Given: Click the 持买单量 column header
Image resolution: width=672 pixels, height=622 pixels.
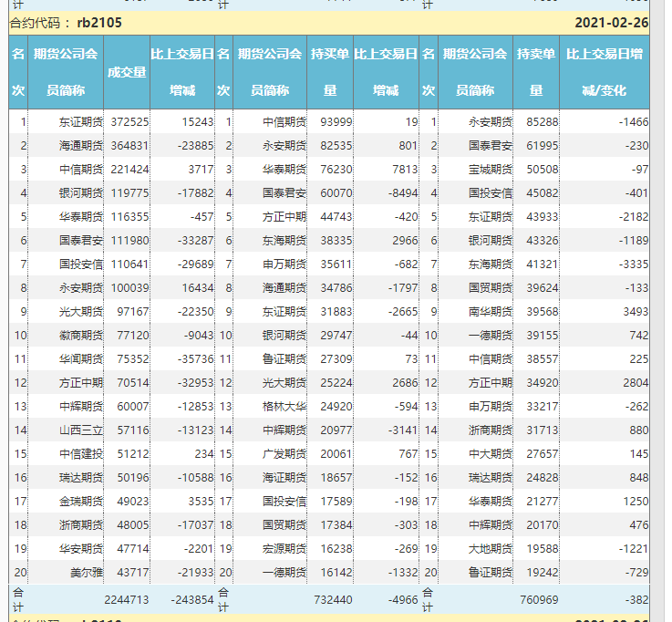Looking at the screenshot, I should (x=330, y=72).
